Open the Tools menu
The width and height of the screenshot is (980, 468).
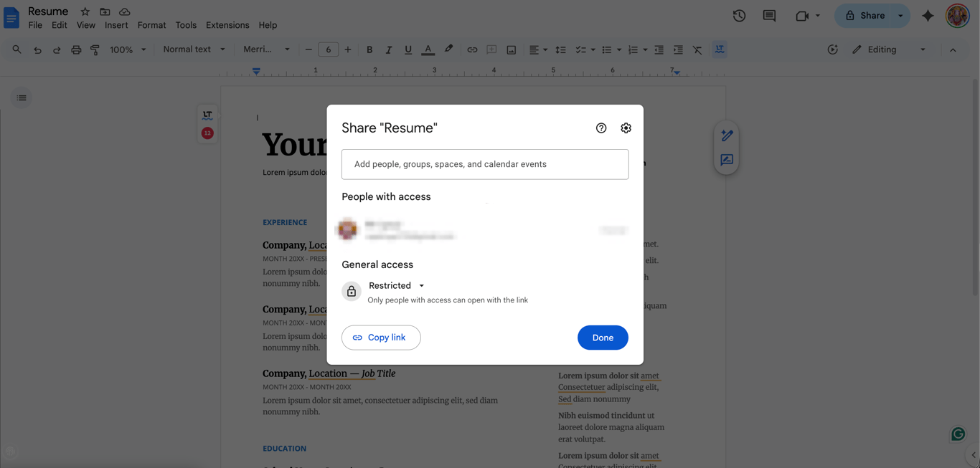click(x=186, y=25)
